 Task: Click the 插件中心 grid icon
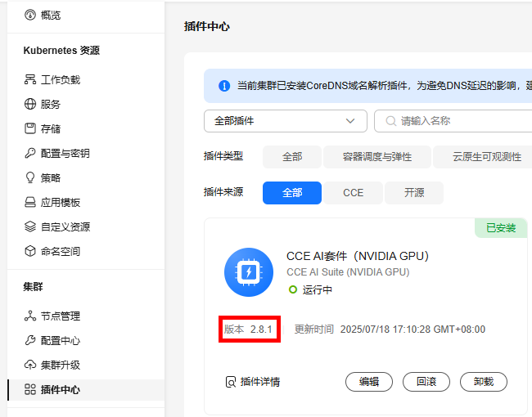[29, 389]
